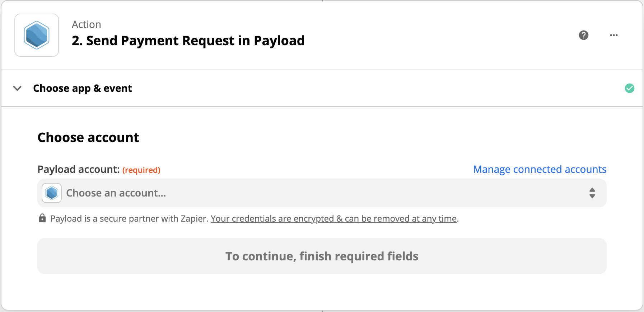Viewport: 644px width, 312px height.
Task: Click Payload is a secure partner text
Action: (129, 218)
